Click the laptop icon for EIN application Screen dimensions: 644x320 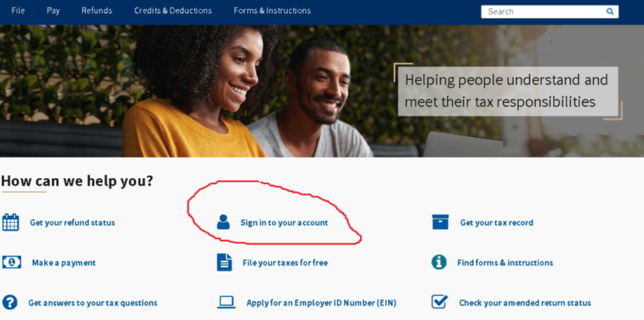[226, 302]
